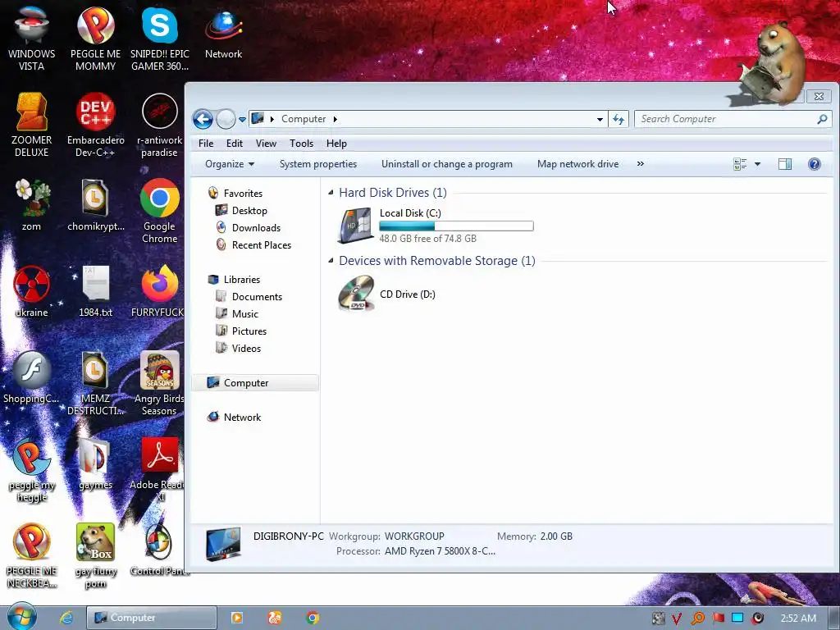840x630 pixels.
Task: Open the Tools menu
Action: point(301,143)
